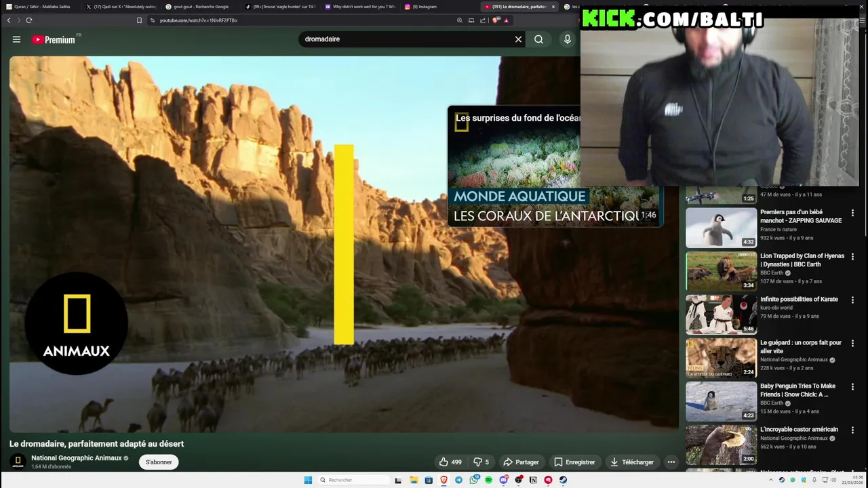Click BBC Earth under Lion Trapped video
Image resolution: width=868 pixels, height=488 pixels.
click(x=772, y=273)
